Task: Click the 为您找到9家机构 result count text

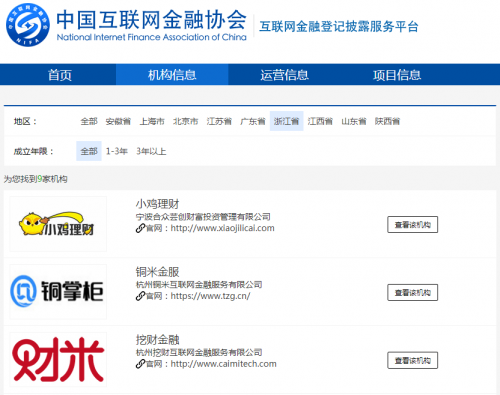Action: click(36, 179)
